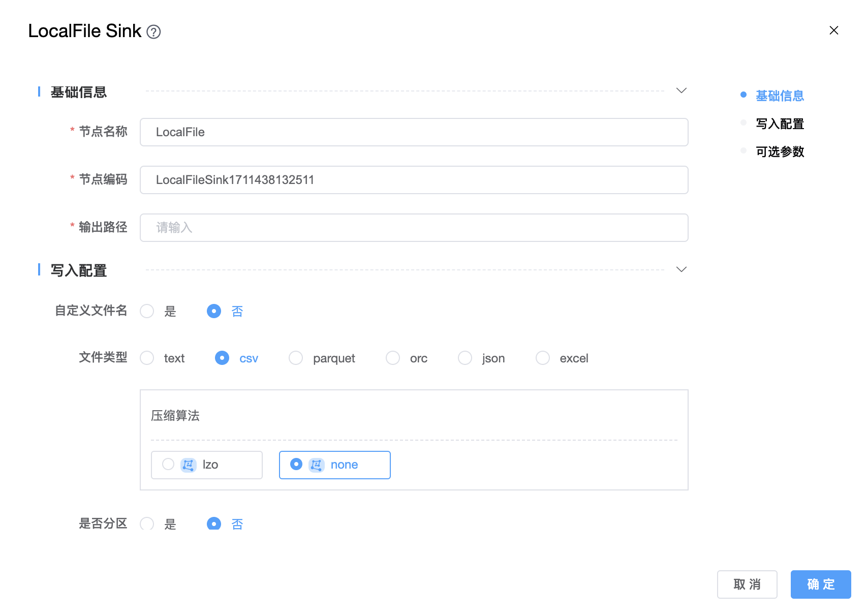Choose excel as the file type
The width and height of the screenshot is (867, 616).
(543, 358)
